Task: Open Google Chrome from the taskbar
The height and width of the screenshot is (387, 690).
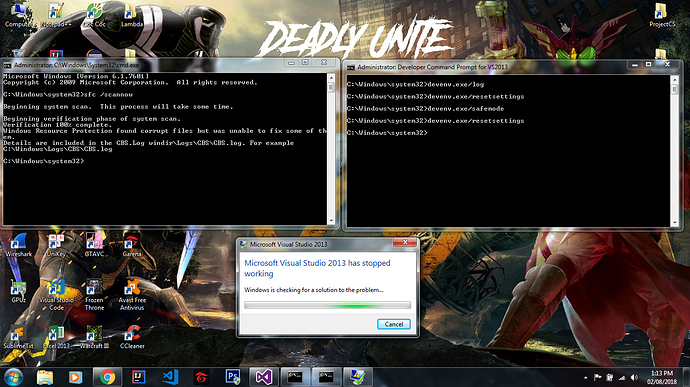Action: [x=107, y=377]
